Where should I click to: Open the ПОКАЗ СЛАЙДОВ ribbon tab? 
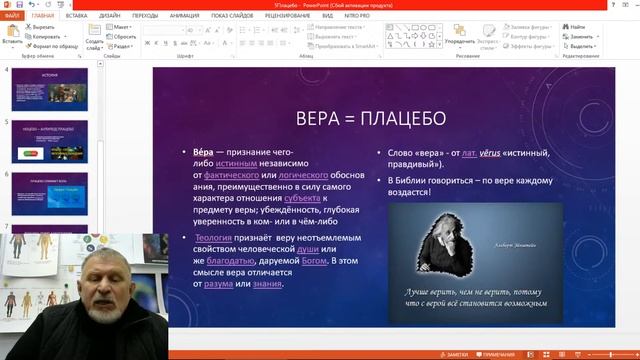(232, 16)
